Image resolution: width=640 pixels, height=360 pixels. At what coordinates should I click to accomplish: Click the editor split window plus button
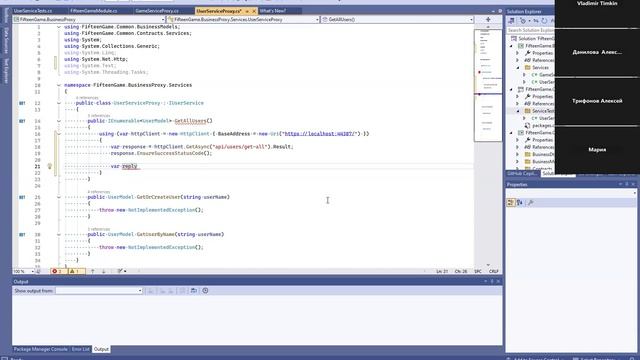click(488, 19)
